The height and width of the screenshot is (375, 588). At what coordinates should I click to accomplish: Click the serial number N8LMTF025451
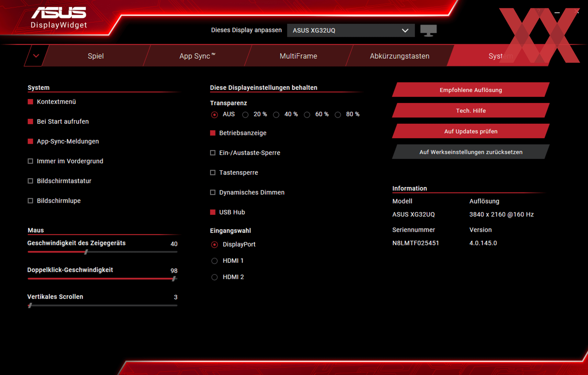416,243
